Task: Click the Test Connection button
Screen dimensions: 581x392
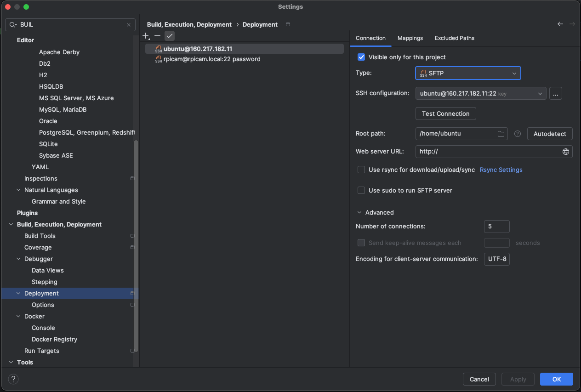Action: click(x=445, y=114)
